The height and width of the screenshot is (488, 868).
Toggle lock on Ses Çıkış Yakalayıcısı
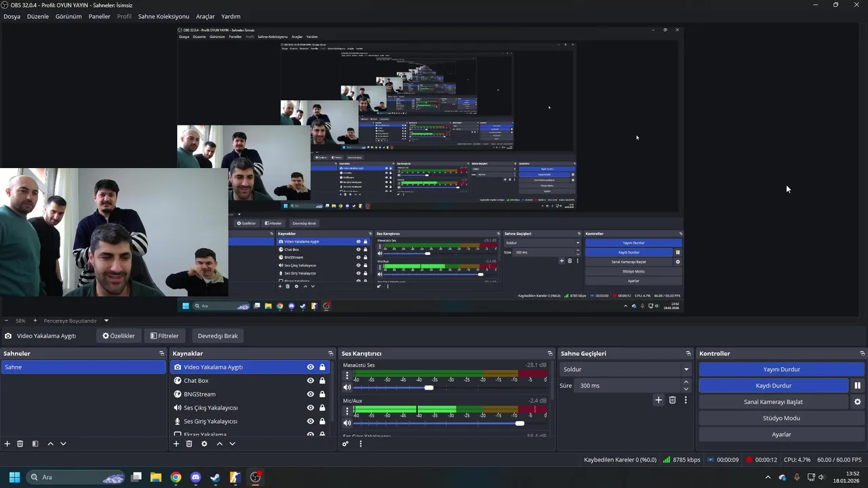322,408
